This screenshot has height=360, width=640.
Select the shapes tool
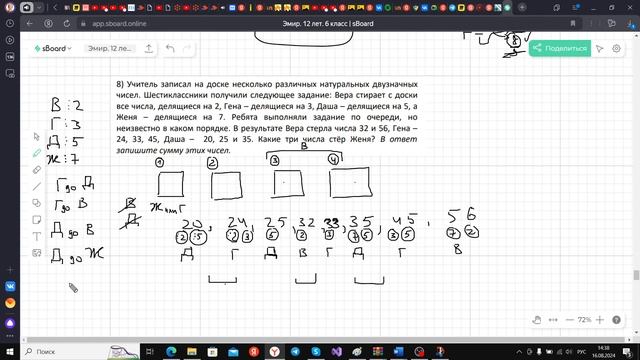[x=37, y=203]
